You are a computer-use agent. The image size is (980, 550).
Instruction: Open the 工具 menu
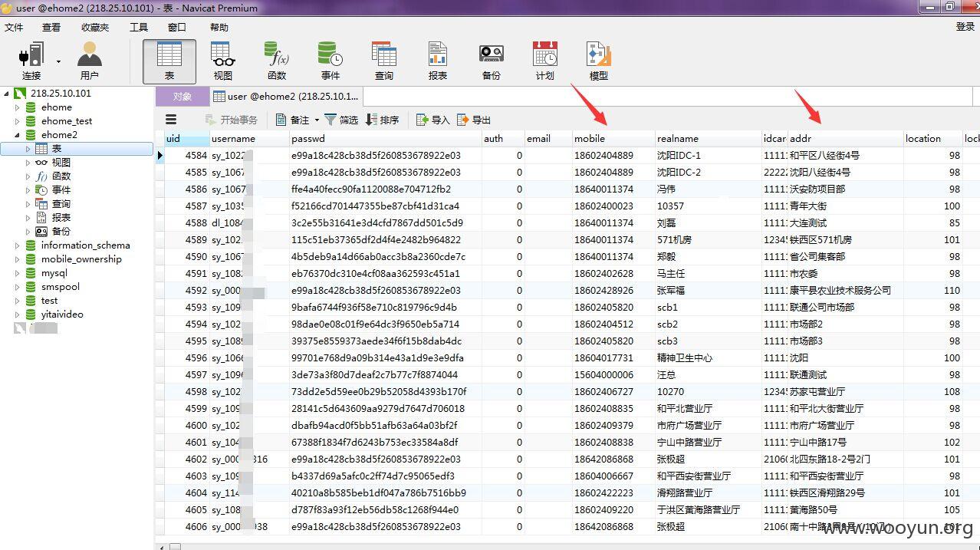tap(139, 27)
